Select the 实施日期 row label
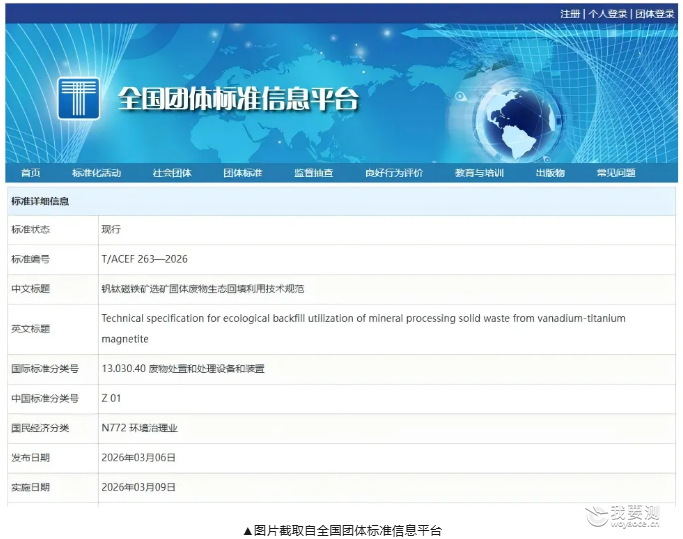The image size is (683, 539). click(30, 488)
